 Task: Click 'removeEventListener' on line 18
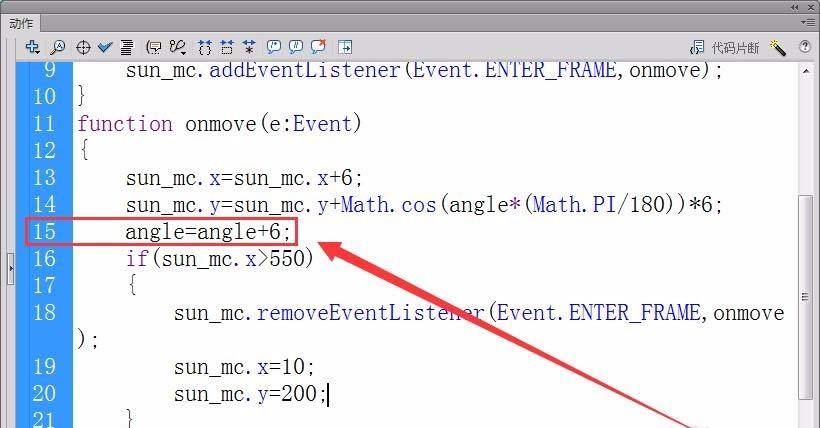[370, 313]
